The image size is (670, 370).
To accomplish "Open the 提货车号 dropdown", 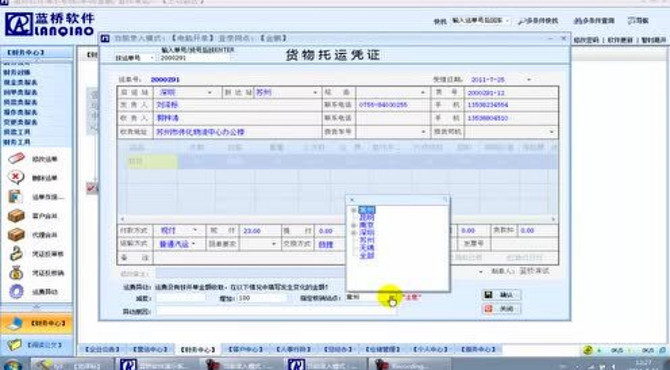I will coord(423,132).
